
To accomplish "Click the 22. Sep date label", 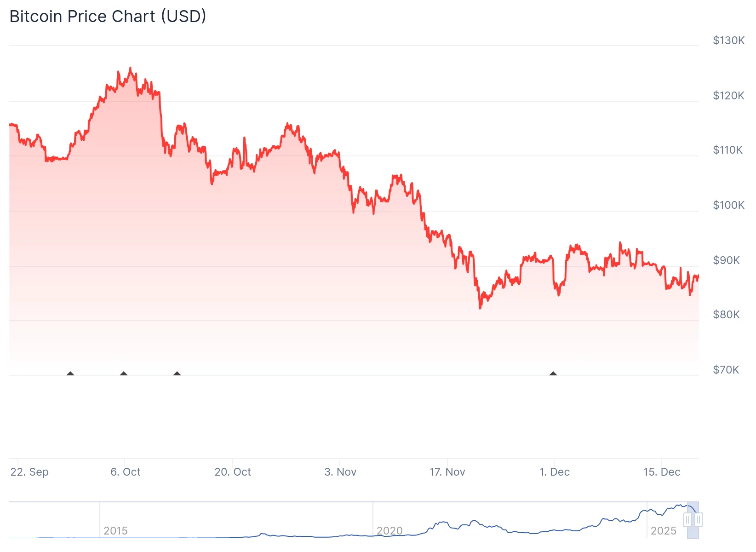I will (x=29, y=472).
